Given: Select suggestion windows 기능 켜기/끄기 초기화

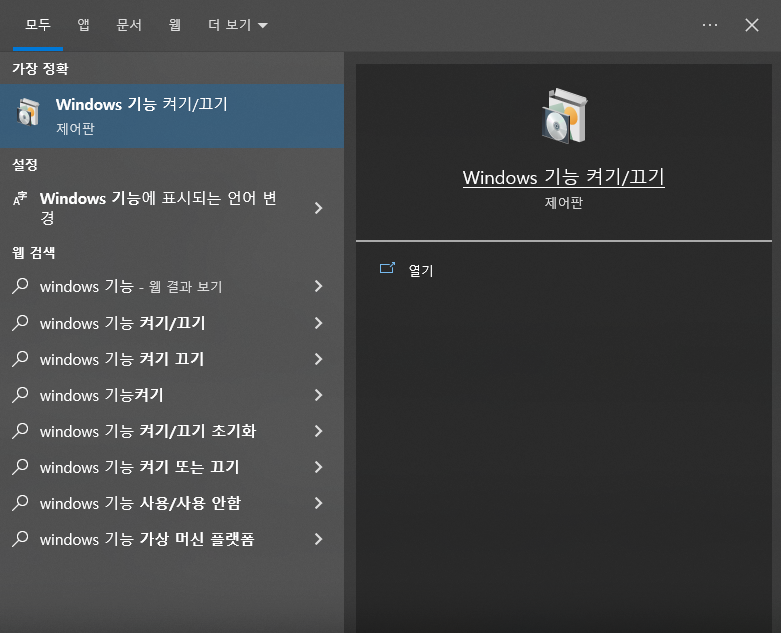Looking at the screenshot, I should pos(172,431).
